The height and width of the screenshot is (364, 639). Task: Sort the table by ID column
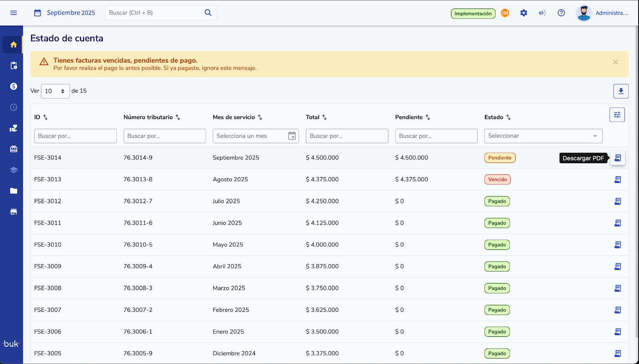pyautogui.click(x=46, y=117)
